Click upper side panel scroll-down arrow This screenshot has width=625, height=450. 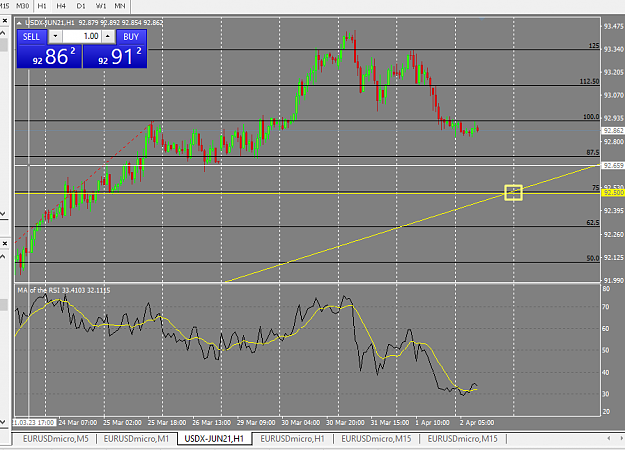click(x=3, y=214)
